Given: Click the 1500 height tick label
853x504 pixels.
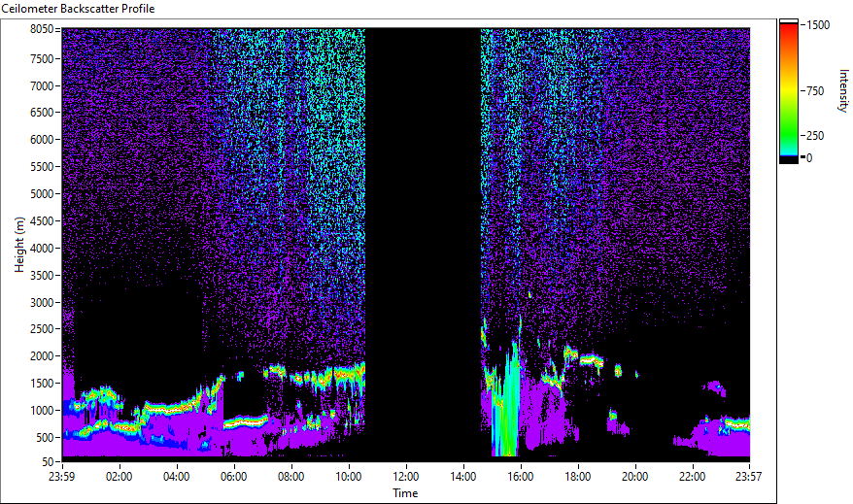Looking at the screenshot, I should [42, 384].
